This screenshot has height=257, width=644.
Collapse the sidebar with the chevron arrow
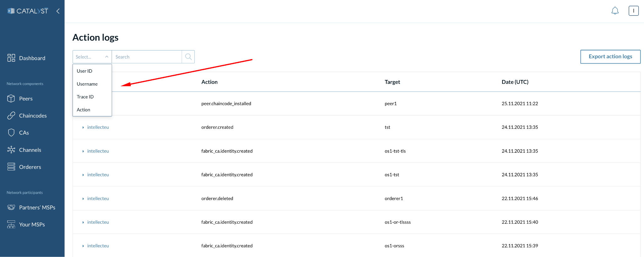coord(58,11)
